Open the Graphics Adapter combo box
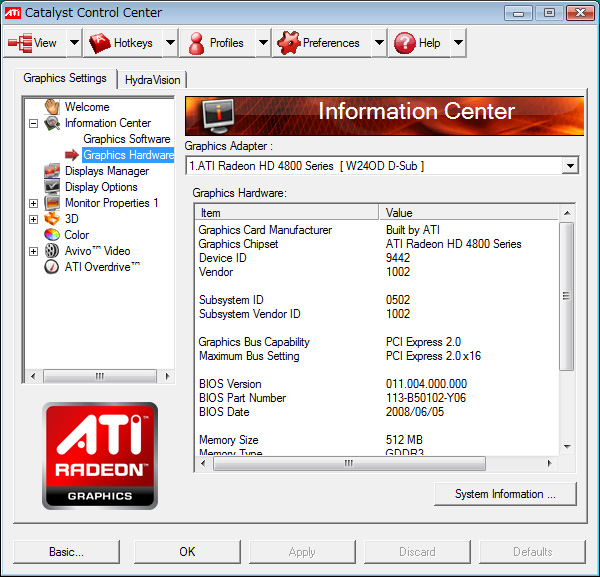This screenshot has height=577, width=600. point(382,166)
